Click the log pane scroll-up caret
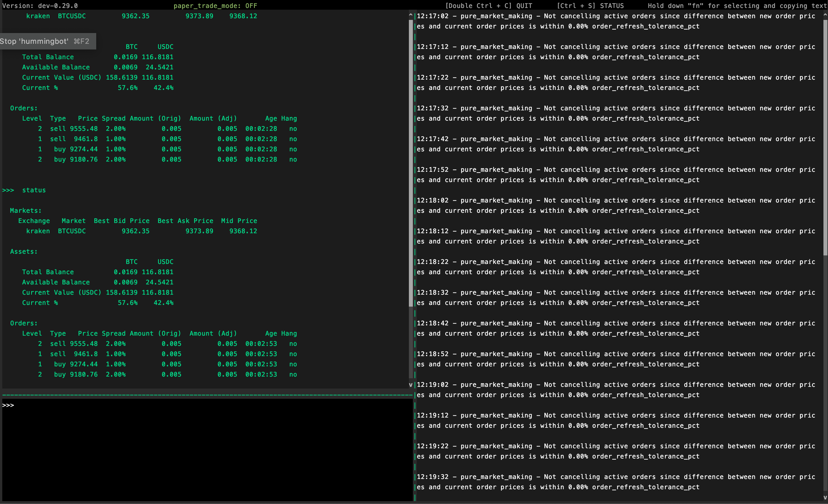This screenshot has height=504, width=828. 825,15
